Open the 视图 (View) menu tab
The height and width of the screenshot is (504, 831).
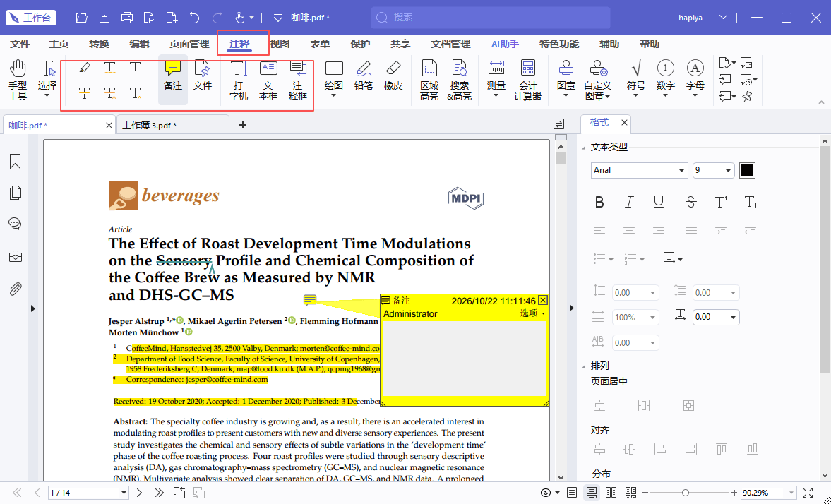(x=280, y=44)
